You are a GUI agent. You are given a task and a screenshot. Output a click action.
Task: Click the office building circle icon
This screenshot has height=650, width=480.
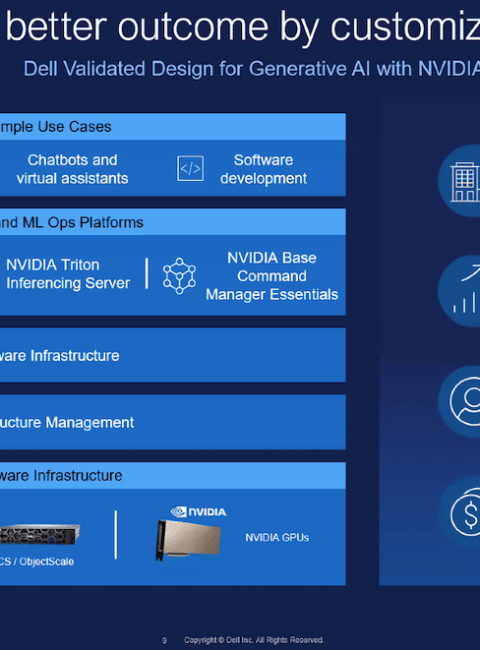coord(460,181)
